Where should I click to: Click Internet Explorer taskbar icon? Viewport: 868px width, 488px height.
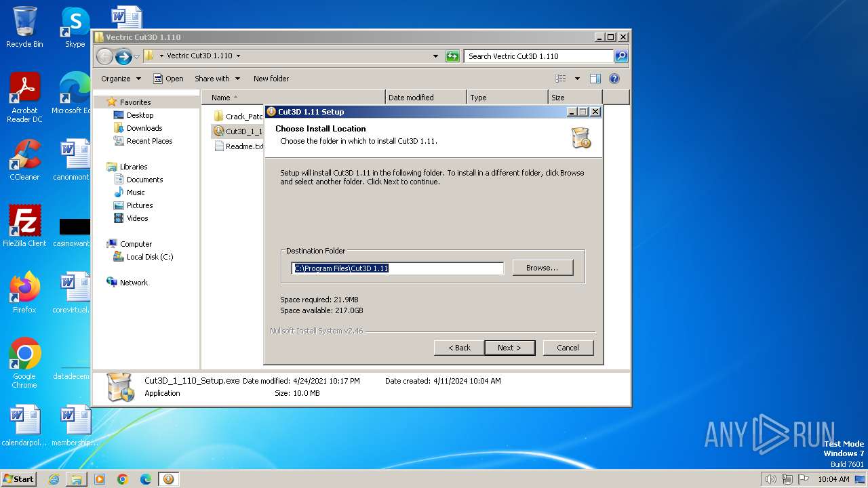tap(54, 479)
